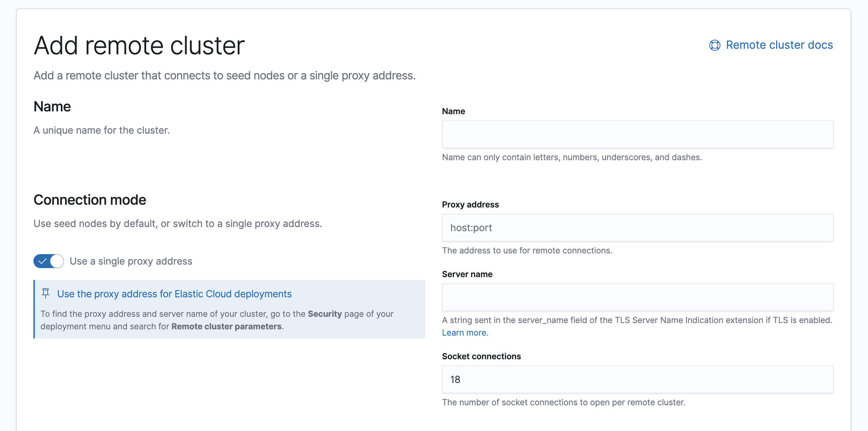Click the 'Add remote cluster' page heading

(139, 46)
